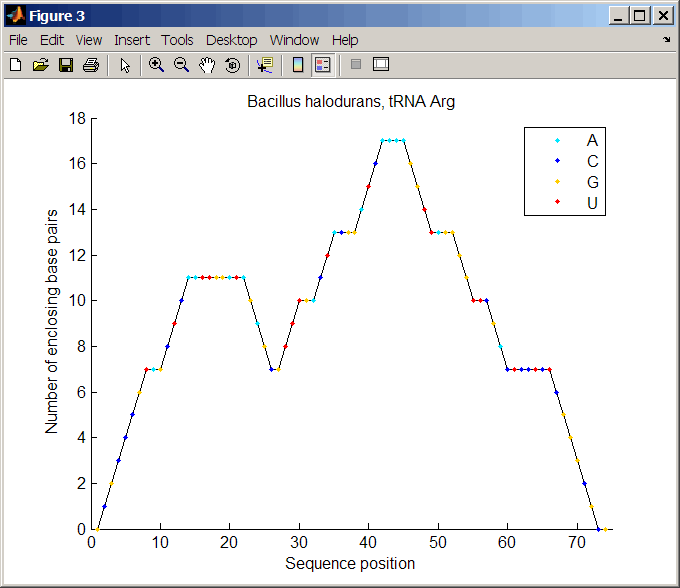Open the Help menu
The height and width of the screenshot is (588, 680).
tap(345, 40)
